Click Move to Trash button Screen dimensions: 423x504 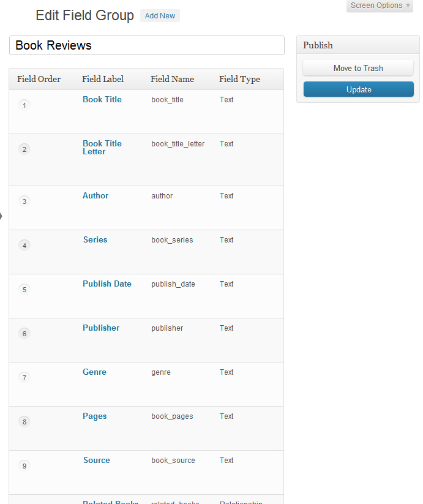pyautogui.click(x=359, y=68)
